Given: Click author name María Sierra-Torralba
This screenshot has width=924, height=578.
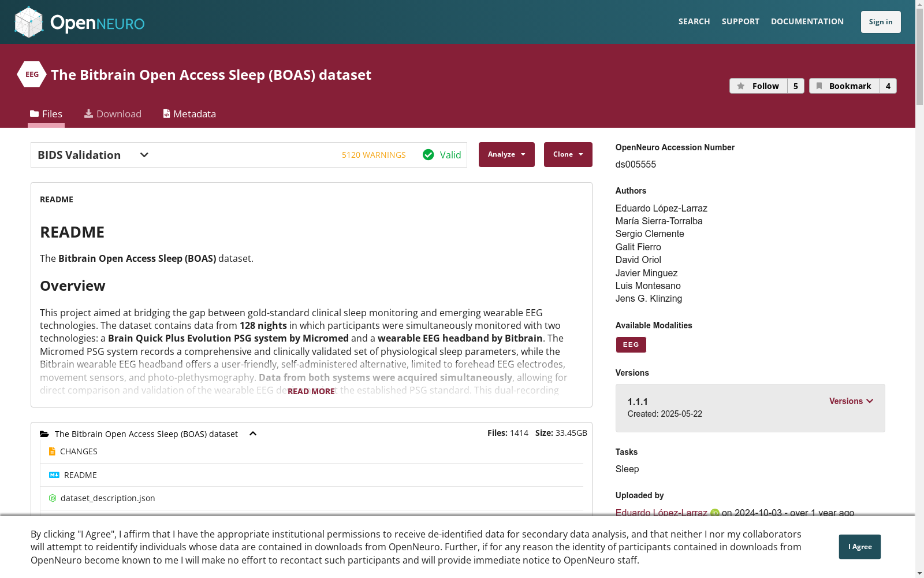Looking at the screenshot, I should pos(659,221).
